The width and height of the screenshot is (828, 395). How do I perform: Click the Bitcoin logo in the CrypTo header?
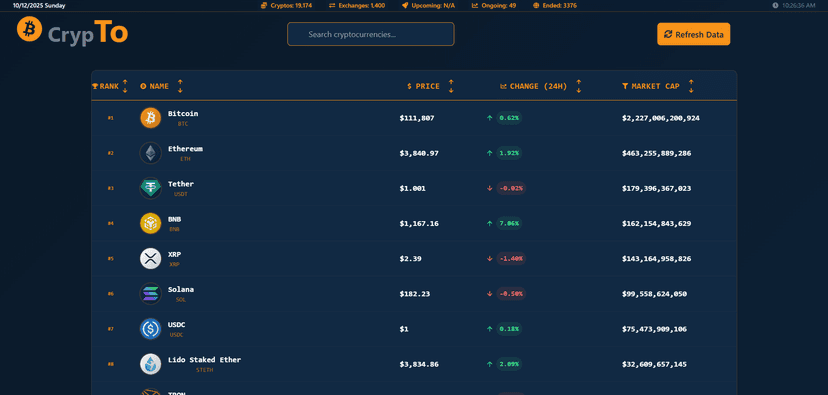pos(29,29)
